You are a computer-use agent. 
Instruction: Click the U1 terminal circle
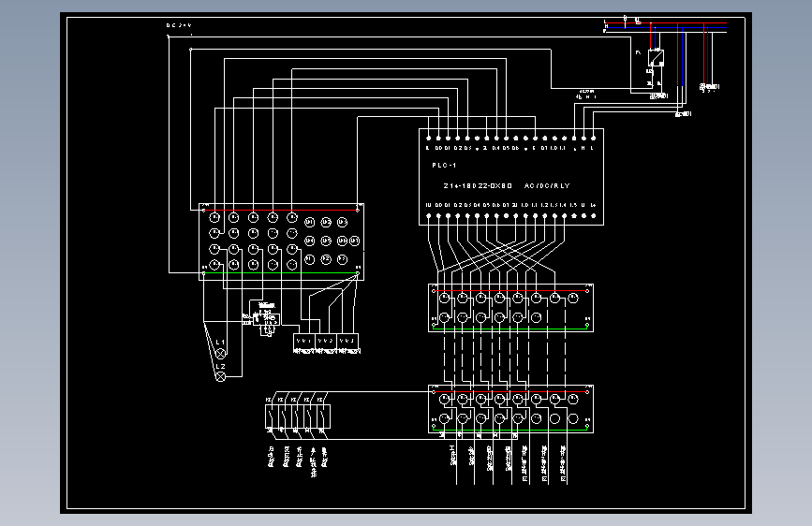click(309, 222)
